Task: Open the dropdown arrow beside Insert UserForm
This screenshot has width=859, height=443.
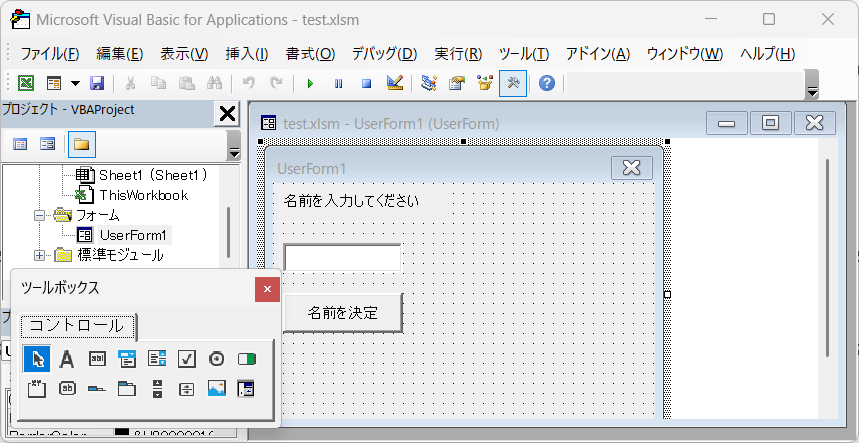Action: [75, 84]
